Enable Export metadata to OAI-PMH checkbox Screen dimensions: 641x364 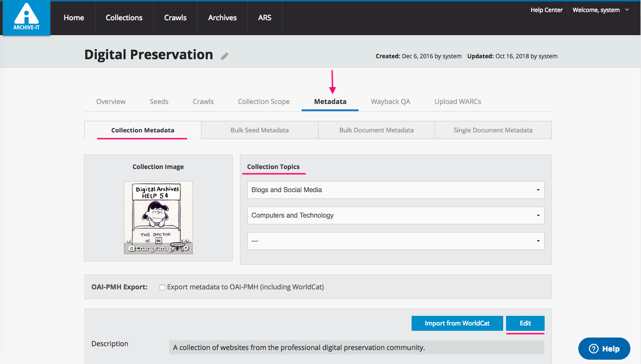pos(162,287)
